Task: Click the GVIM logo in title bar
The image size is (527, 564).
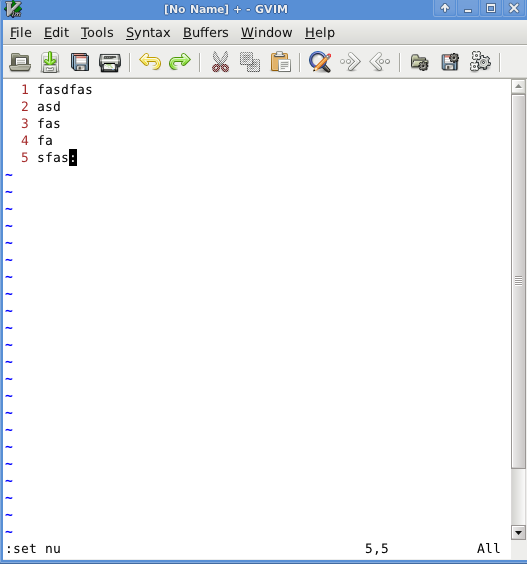Action: pos(13,9)
